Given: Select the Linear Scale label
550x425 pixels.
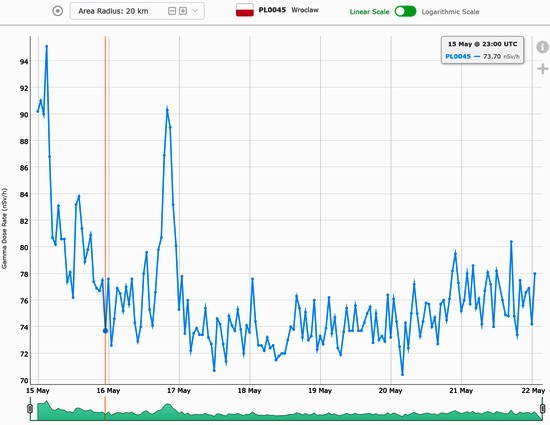Looking at the screenshot, I should click(369, 12).
